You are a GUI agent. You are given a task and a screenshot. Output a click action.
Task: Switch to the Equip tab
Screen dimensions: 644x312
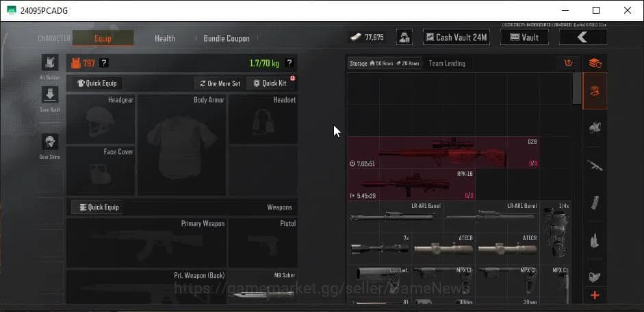click(x=103, y=38)
